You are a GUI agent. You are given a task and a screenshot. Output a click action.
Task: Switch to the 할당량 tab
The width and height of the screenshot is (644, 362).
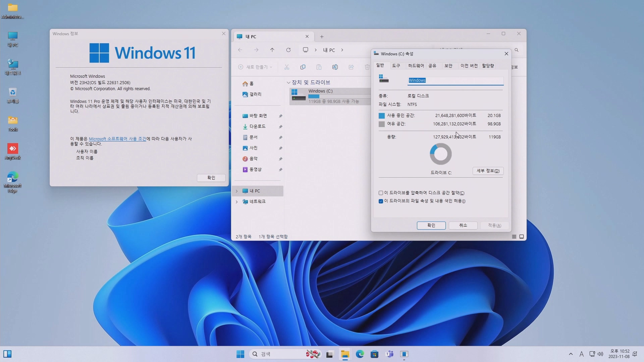[488, 66]
